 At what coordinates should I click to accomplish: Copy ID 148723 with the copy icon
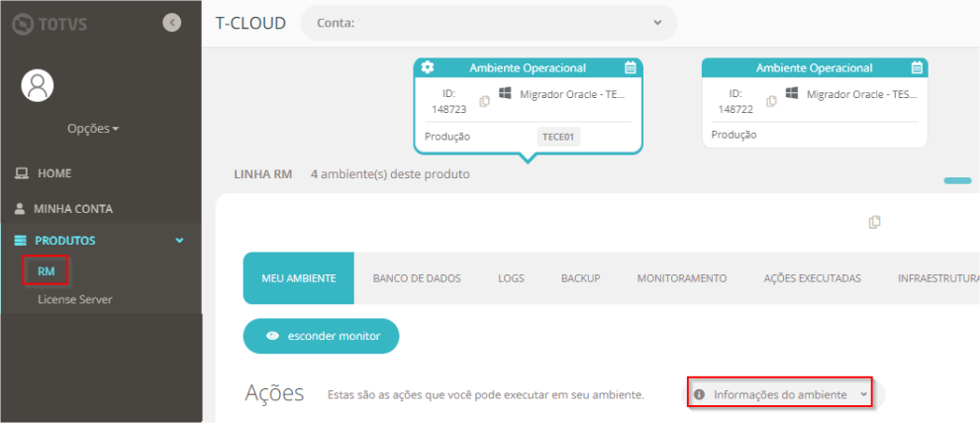(484, 101)
